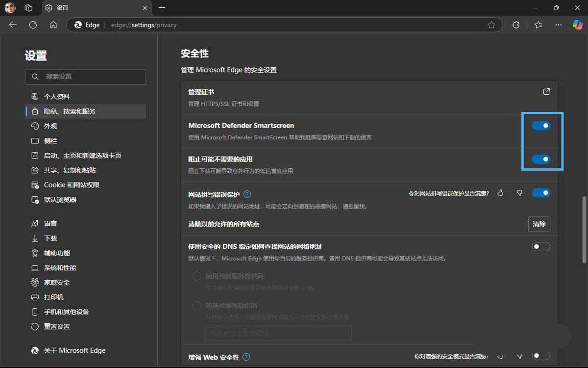Turn off Microsoft Defender Smartscreen toggle

tap(541, 126)
